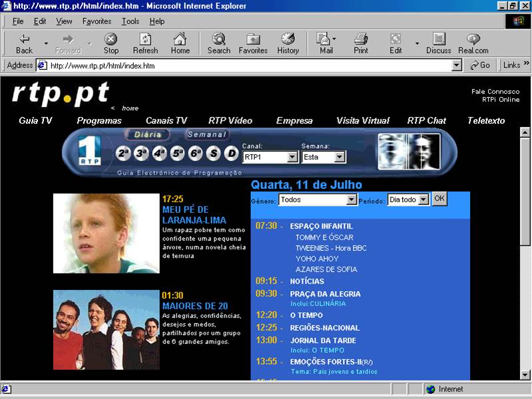The width and height of the screenshot is (532, 399).
Task: Open the Search pane
Action: click(219, 44)
